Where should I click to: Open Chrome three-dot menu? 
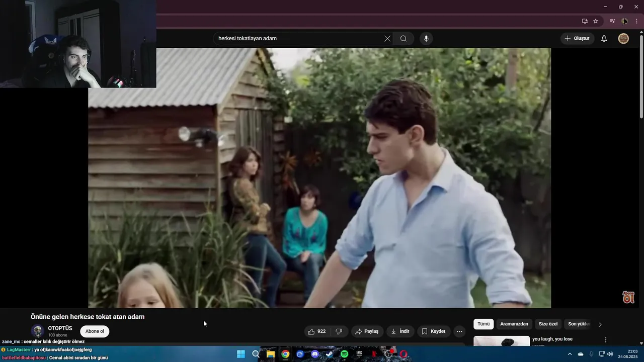point(636,21)
